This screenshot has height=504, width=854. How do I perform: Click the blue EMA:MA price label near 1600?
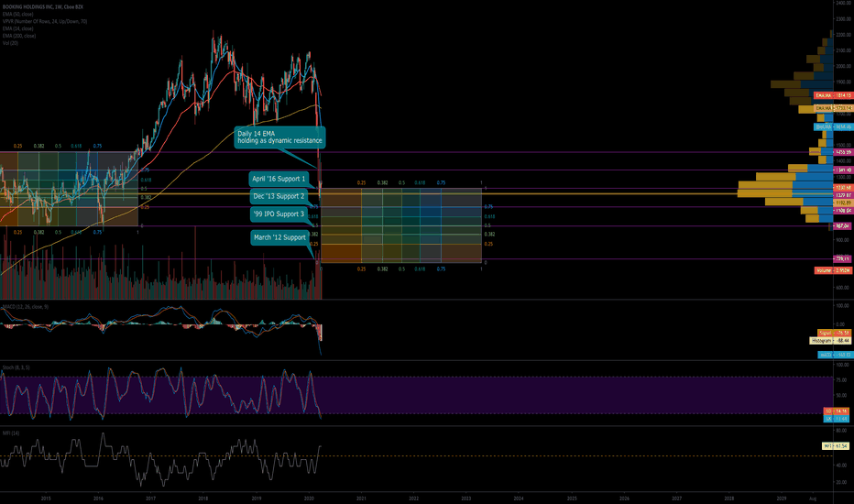[833, 127]
